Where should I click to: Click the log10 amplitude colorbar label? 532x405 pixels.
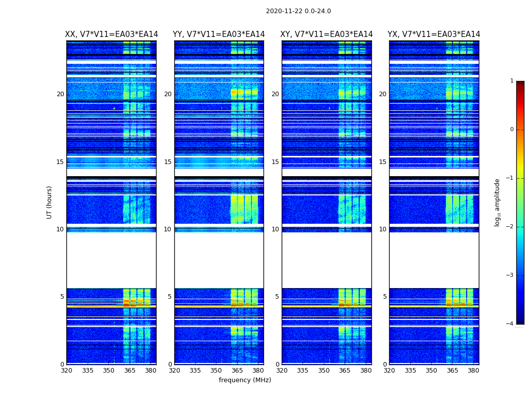[x=497, y=202]
